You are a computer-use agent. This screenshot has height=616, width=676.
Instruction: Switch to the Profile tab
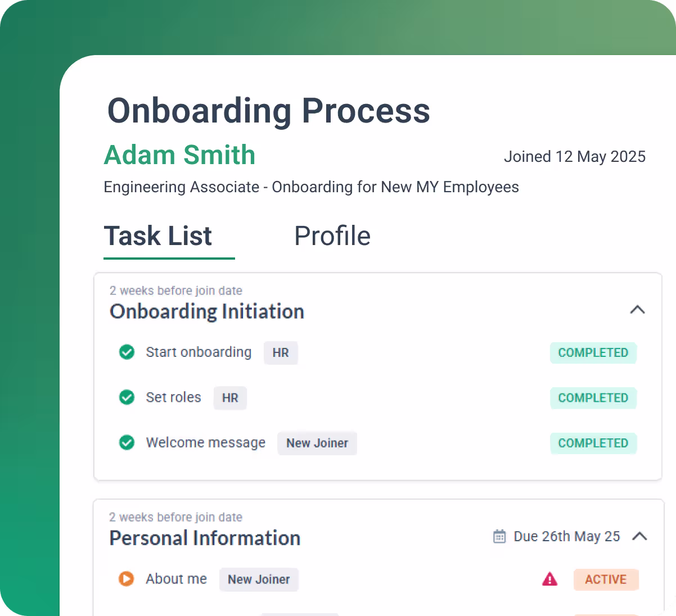[332, 236]
